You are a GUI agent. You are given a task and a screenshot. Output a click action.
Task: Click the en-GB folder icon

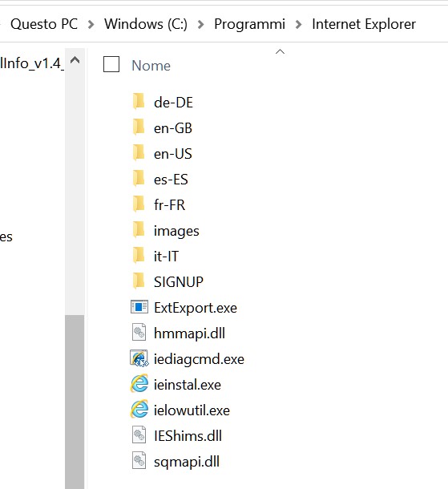(x=139, y=127)
